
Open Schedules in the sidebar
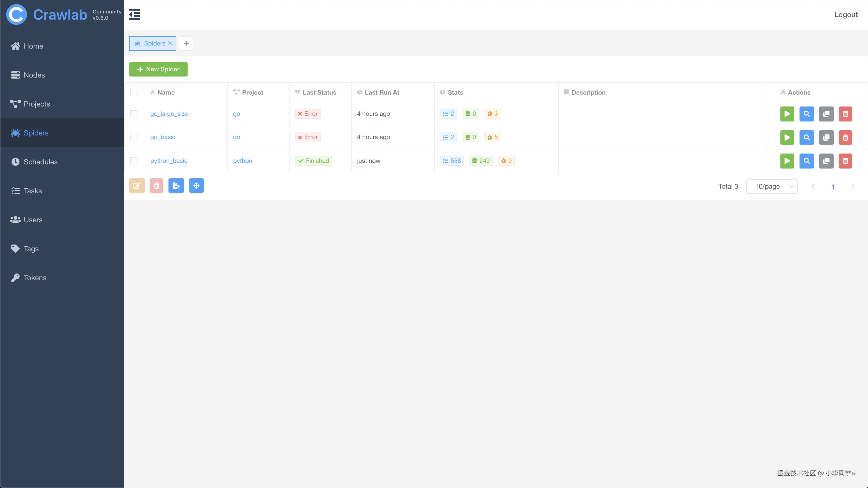coord(40,162)
